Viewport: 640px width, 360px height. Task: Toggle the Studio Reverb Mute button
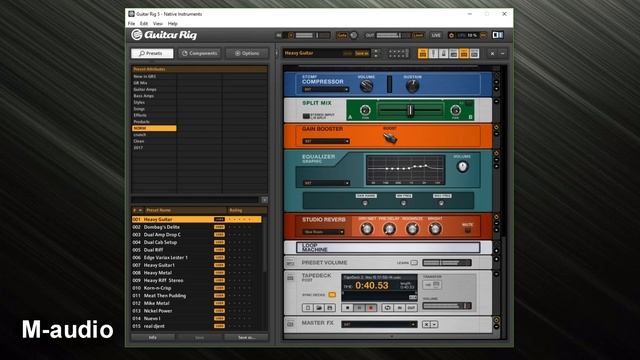tap(468, 230)
